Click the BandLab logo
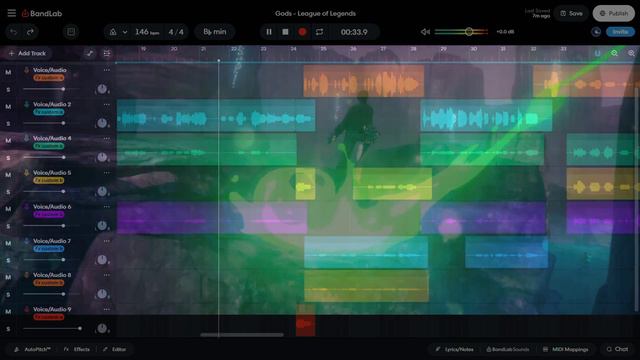640x360 pixels. pos(42,13)
